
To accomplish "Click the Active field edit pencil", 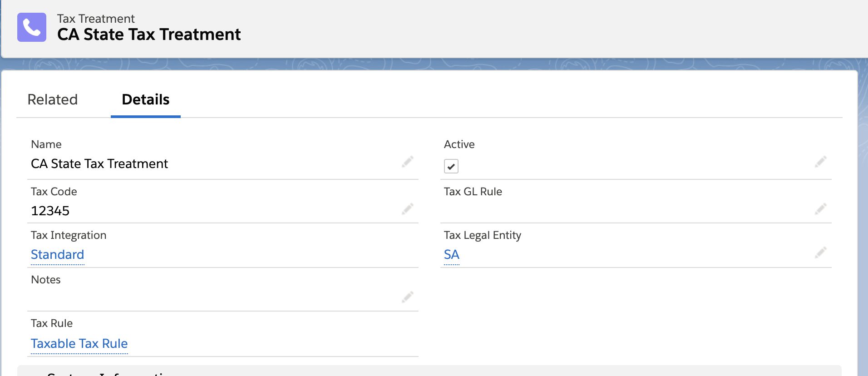I will tap(820, 162).
